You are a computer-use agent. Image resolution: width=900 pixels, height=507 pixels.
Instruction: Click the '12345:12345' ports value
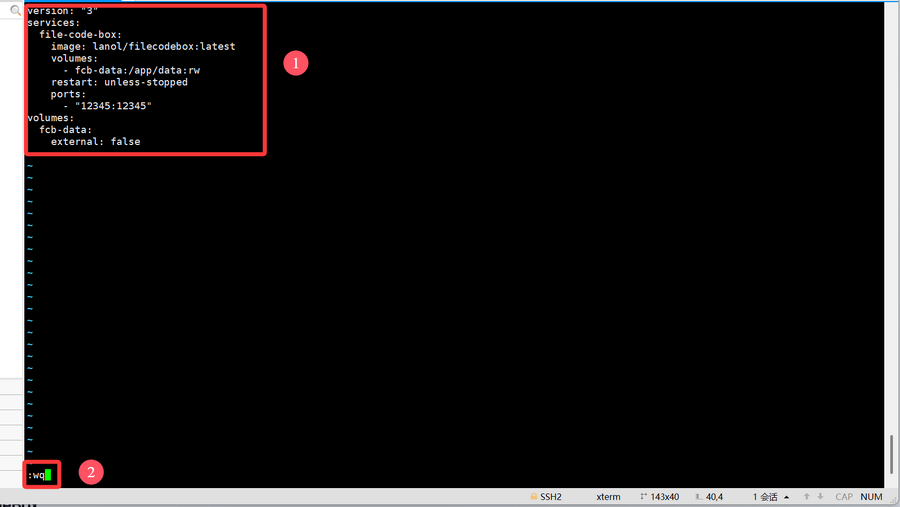(x=113, y=106)
